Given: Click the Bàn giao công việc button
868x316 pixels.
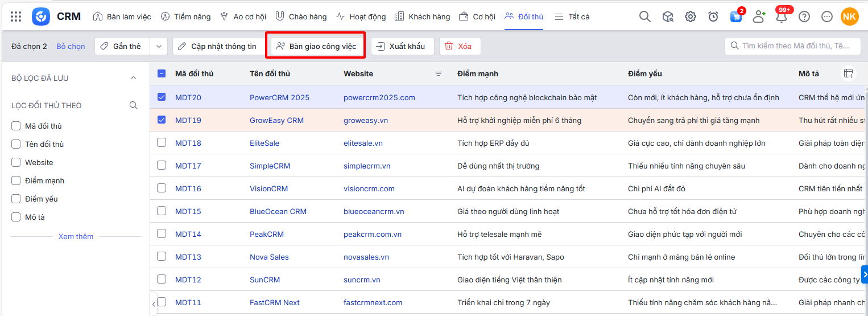Looking at the screenshot, I should point(316,46).
